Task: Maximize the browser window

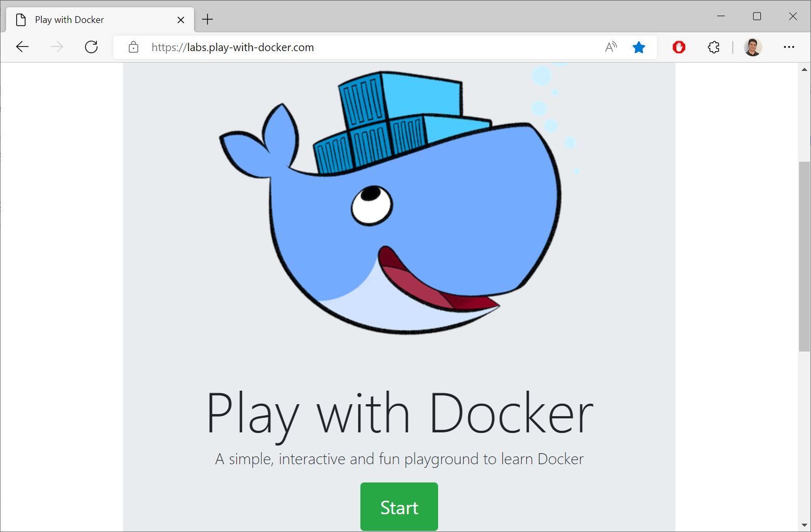Action: [x=757, y=16]
